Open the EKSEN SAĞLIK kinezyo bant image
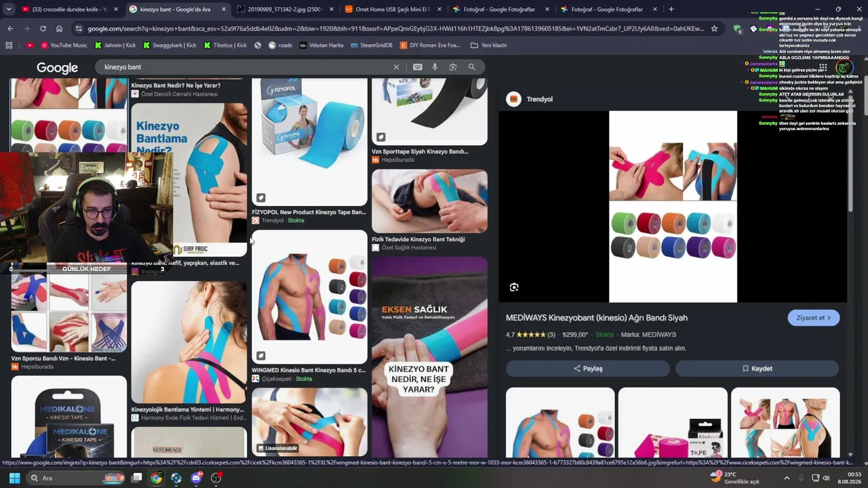 429,357
